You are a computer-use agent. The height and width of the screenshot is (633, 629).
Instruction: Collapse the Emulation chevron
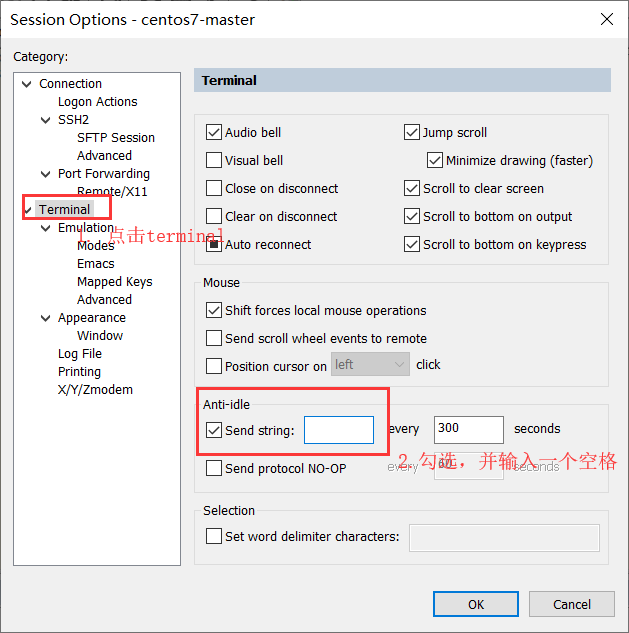46,228
